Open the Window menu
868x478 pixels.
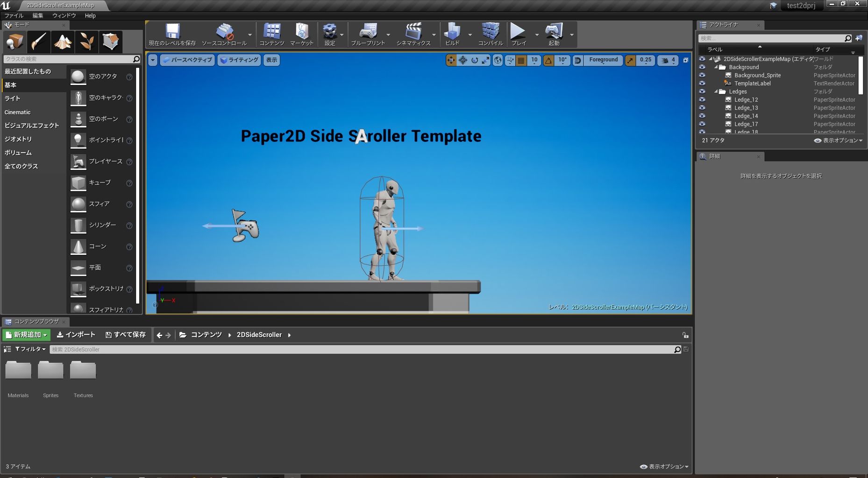pyautogui.click(x=64, y=15)
